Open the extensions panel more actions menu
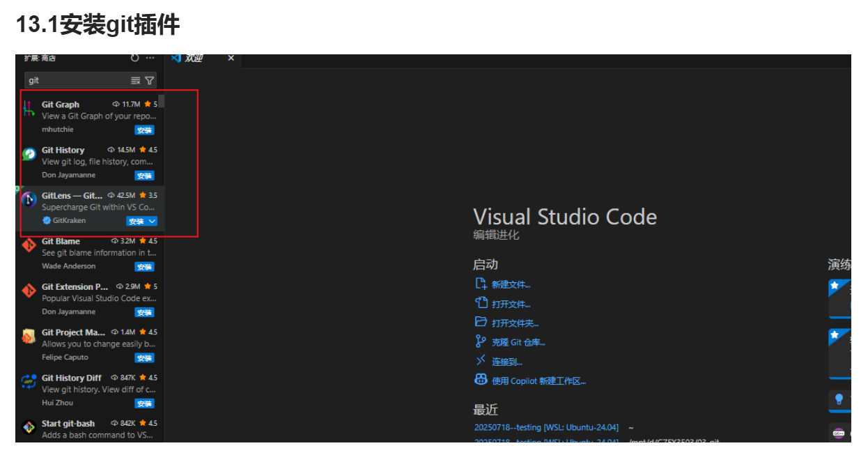 [150, 58]
